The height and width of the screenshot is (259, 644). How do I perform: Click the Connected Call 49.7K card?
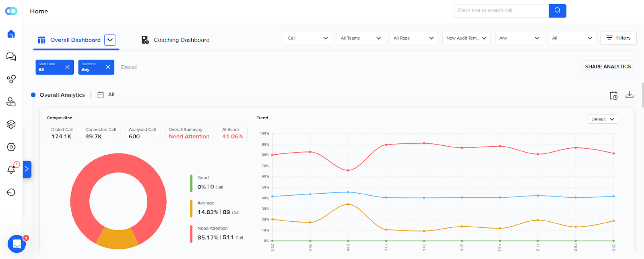tap(100, 134)
